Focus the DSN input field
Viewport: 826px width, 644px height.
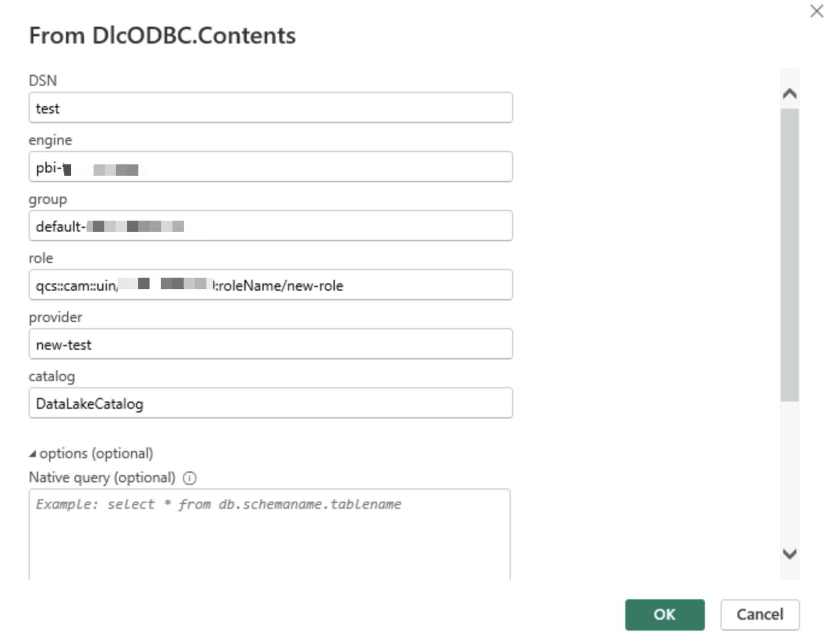pos(270,108)
